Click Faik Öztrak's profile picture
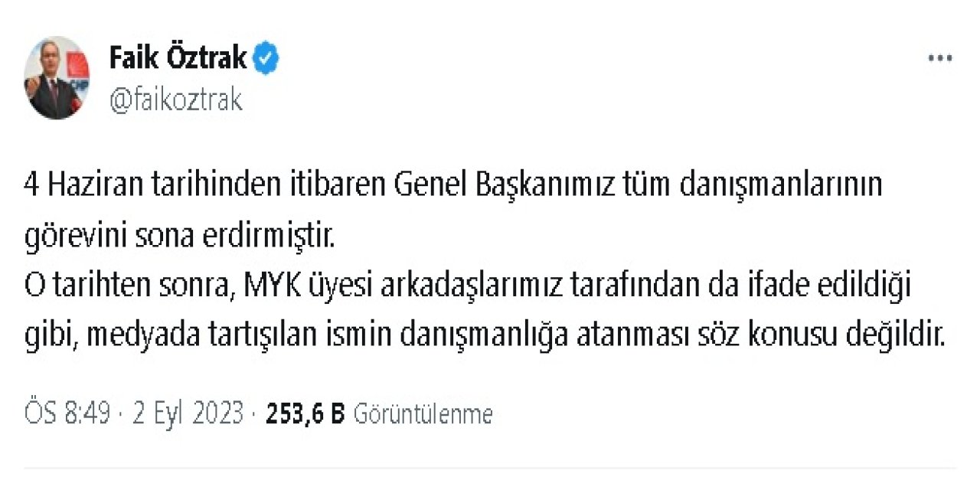980x490 pixels. coord(57,77)
